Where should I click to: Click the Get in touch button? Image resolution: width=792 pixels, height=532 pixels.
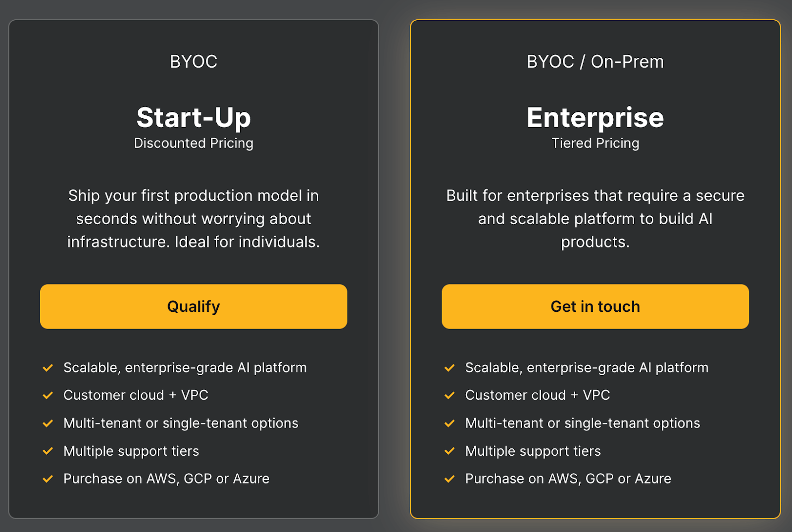(595, 306)
